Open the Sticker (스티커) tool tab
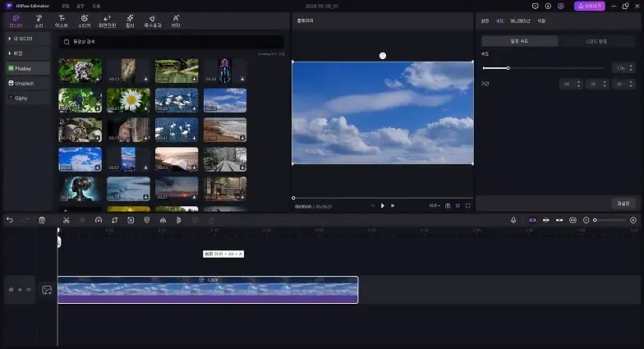644x349 pixels. pos(84,21)
